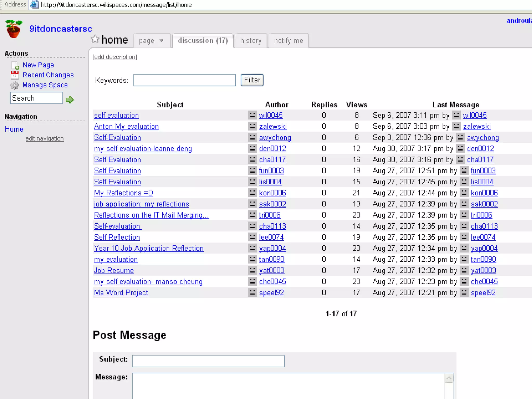The width and height of the screenshot is (532, 399).
Task: Click the Keywords input field
Action: tap(184, 80)
